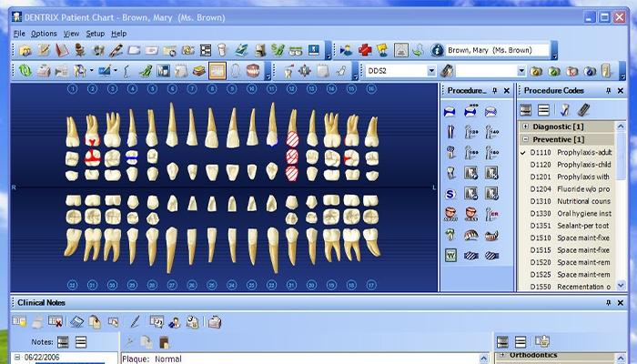Select the highlighted full chart layout icon
637x364 pixels.
coord(217,71)
